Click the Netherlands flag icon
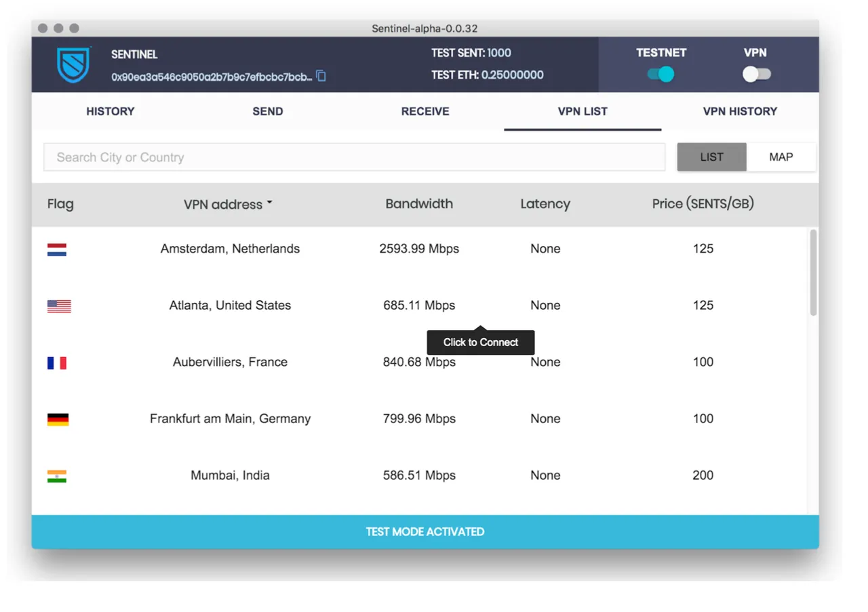 pos(57,249)
